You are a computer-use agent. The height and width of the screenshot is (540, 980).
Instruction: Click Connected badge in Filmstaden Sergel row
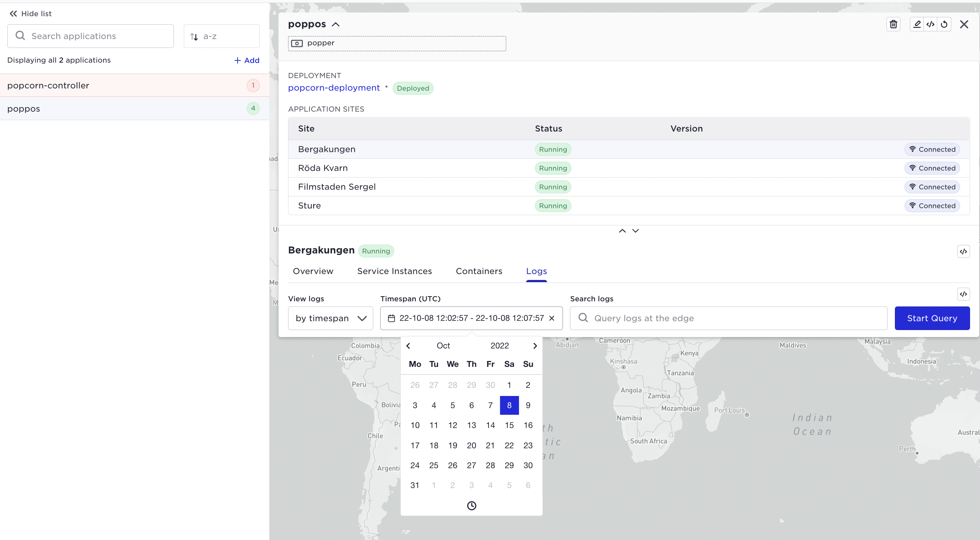(932, 187)
